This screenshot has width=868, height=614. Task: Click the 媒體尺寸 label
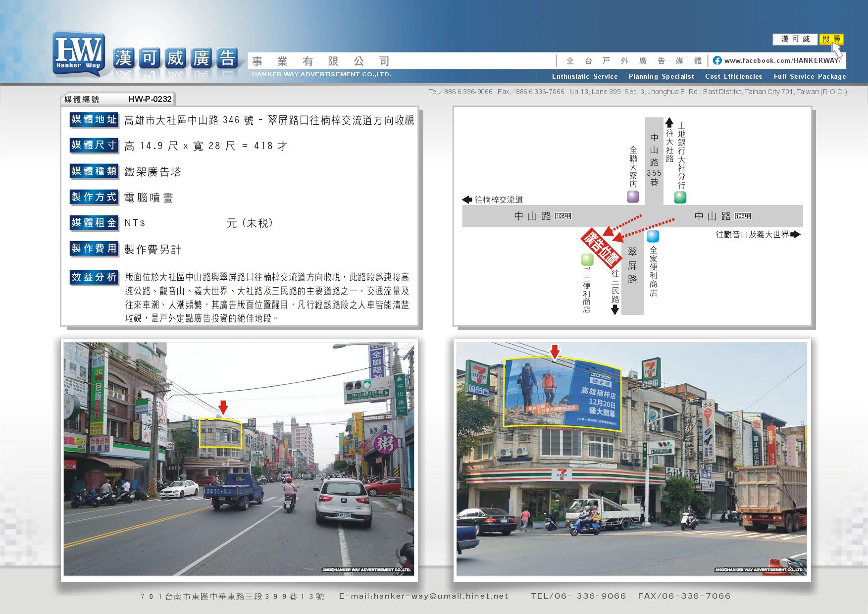[x=94, y=145]
